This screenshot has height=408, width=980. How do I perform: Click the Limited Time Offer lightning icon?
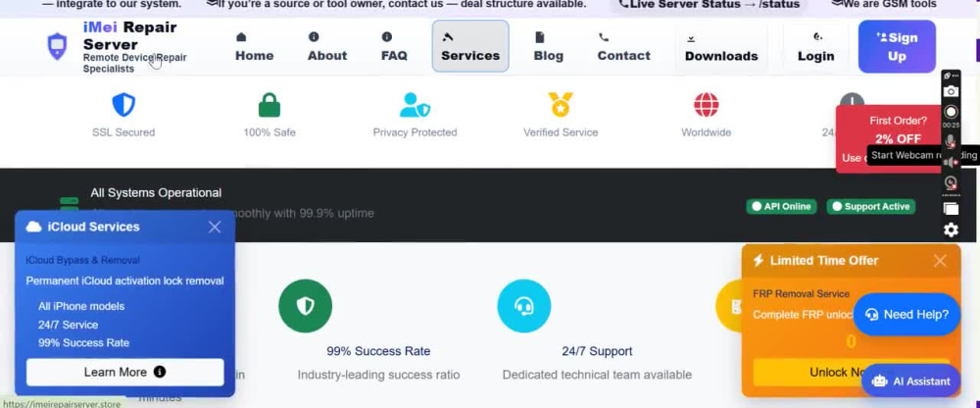(759, 260)
